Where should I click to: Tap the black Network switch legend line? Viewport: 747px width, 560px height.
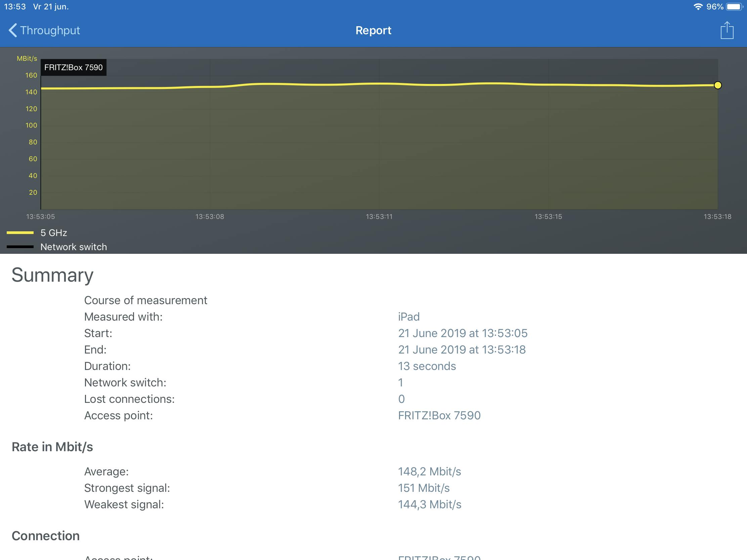coord(20,247)
